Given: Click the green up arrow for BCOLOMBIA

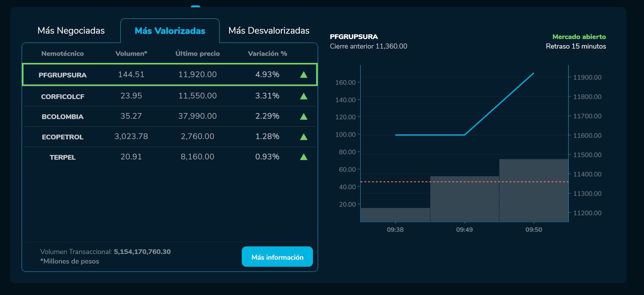Looking at the screenshot, I should (303, 117).
